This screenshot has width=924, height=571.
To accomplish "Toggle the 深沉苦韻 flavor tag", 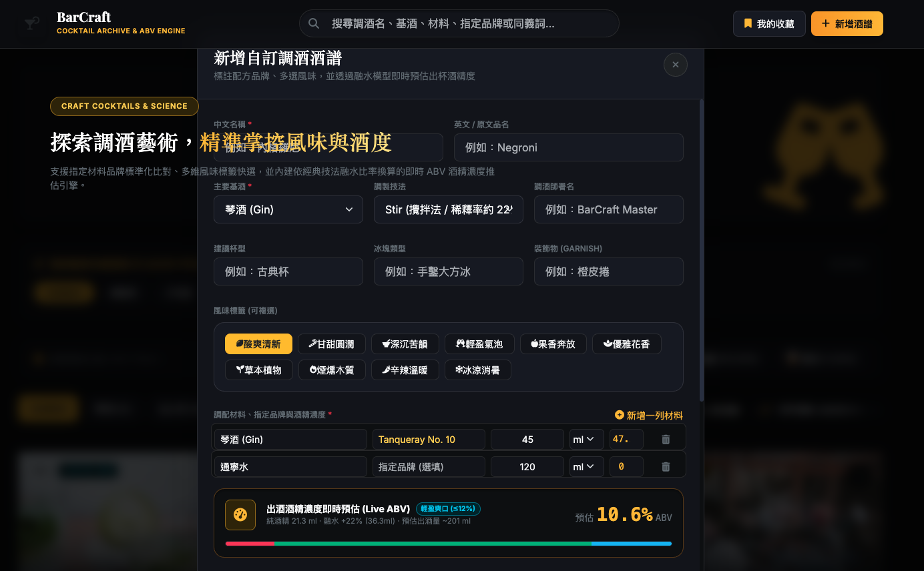I will click(x=405, y=344).
